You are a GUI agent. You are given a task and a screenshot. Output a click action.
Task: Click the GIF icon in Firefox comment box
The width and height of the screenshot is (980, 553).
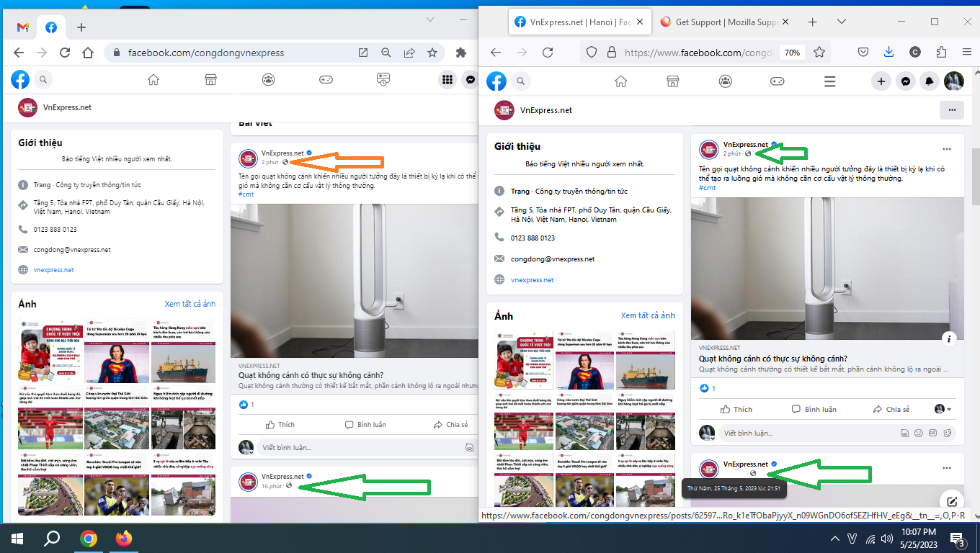tap(933, 433)
